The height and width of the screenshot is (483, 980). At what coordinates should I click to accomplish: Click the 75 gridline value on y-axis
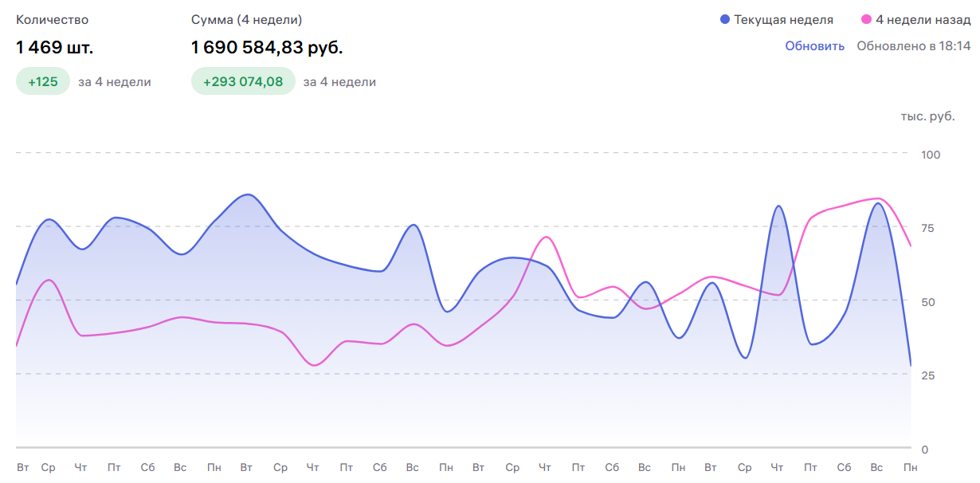(928, 228)
